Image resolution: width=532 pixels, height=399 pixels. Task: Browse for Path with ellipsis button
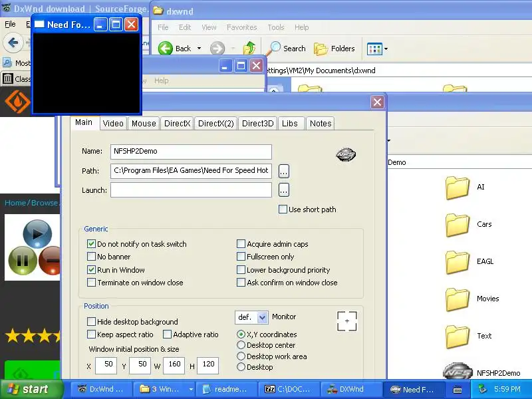pyautogui.click(x=284, y=172)
